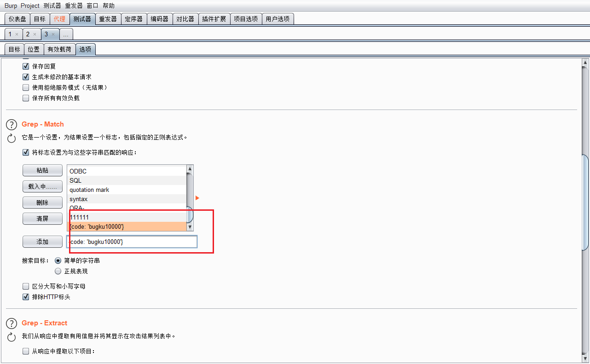
Task: Click the 粘贴 button
Action: tap(42, 170)
